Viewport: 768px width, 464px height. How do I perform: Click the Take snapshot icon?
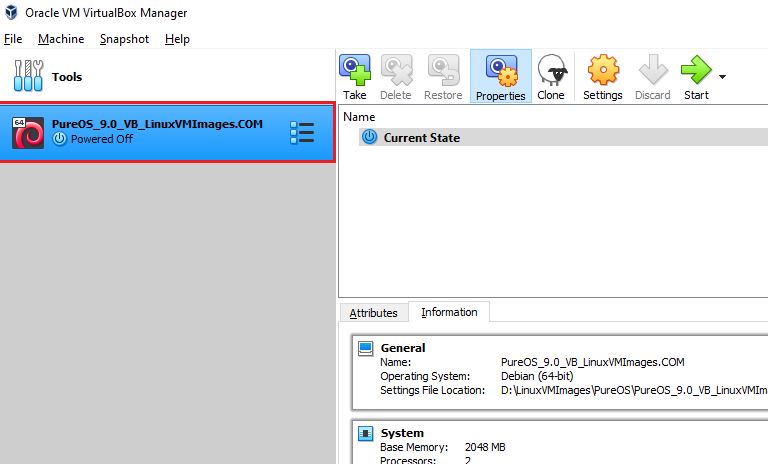click(355, 70)
